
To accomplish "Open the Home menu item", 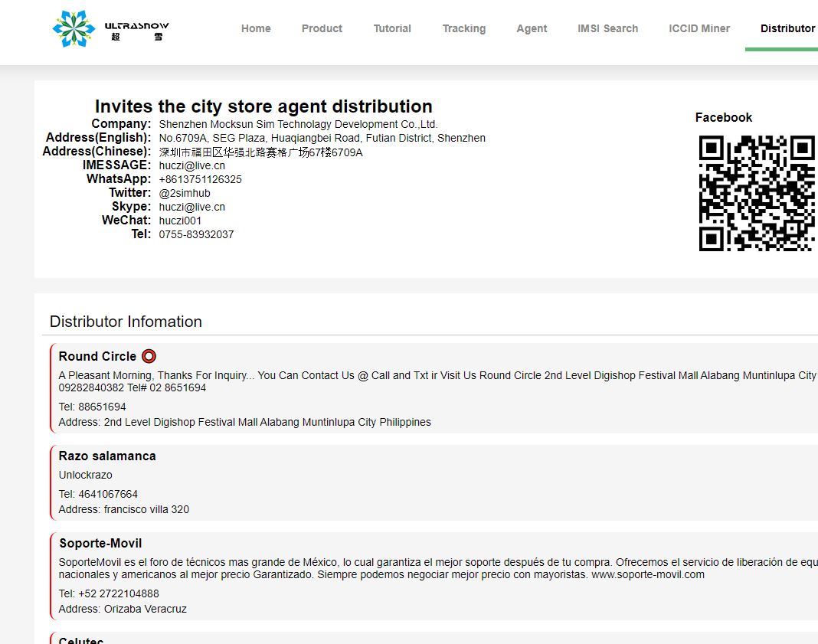I will point(256,28).
